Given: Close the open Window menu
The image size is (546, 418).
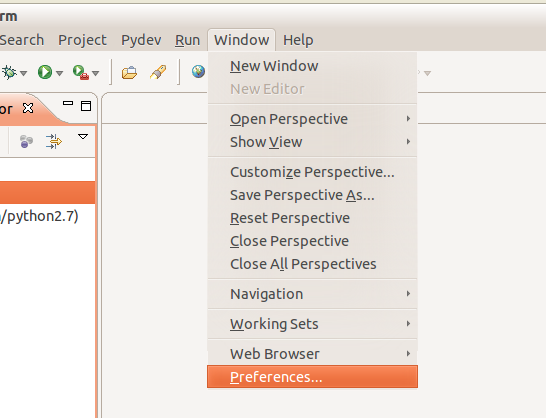Looking at the screenshot, I should click(x=242, y=40).
